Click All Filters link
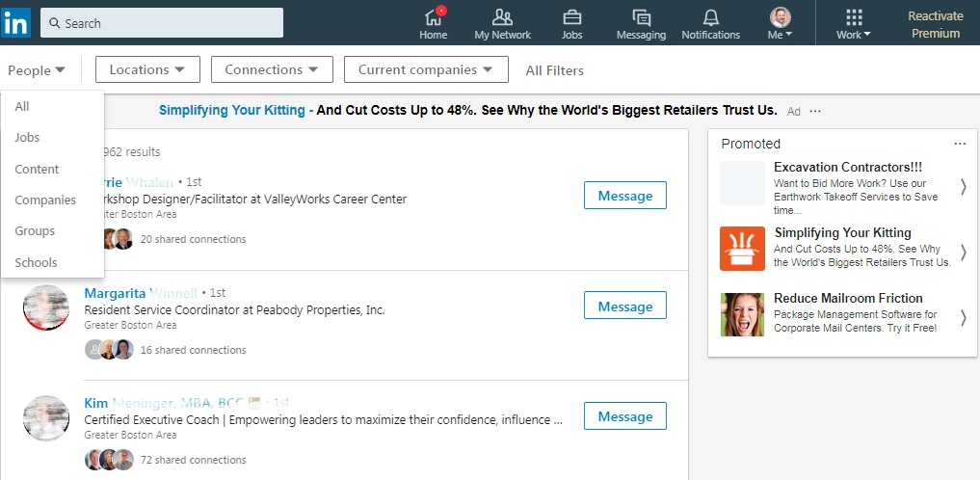This screenshot has height=480, width=980. (x=554, y=70)
